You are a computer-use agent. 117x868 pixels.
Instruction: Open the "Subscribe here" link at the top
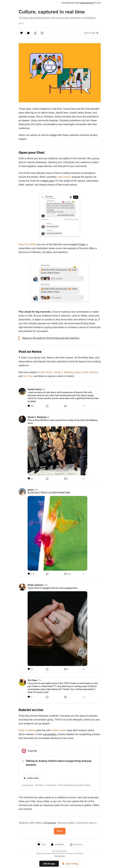87,3
